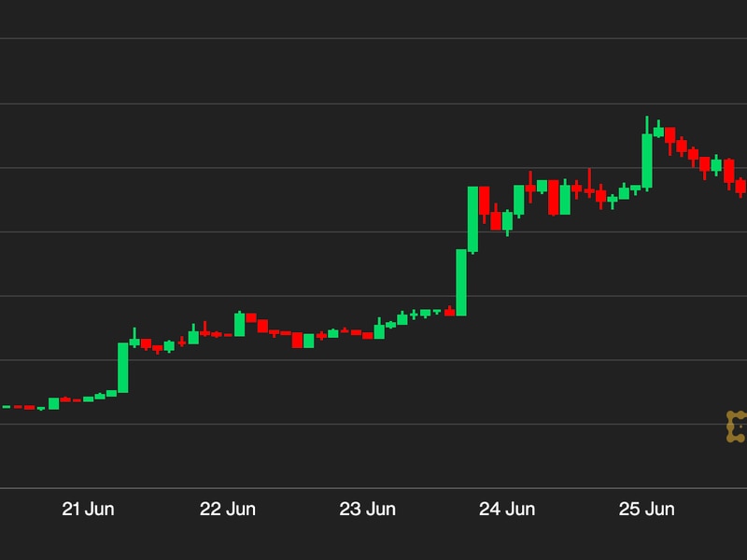The height and width of the screenshot is (560, 747).
Task: Select the tall green candle above 25 Jun
Action: pos(647,161)
